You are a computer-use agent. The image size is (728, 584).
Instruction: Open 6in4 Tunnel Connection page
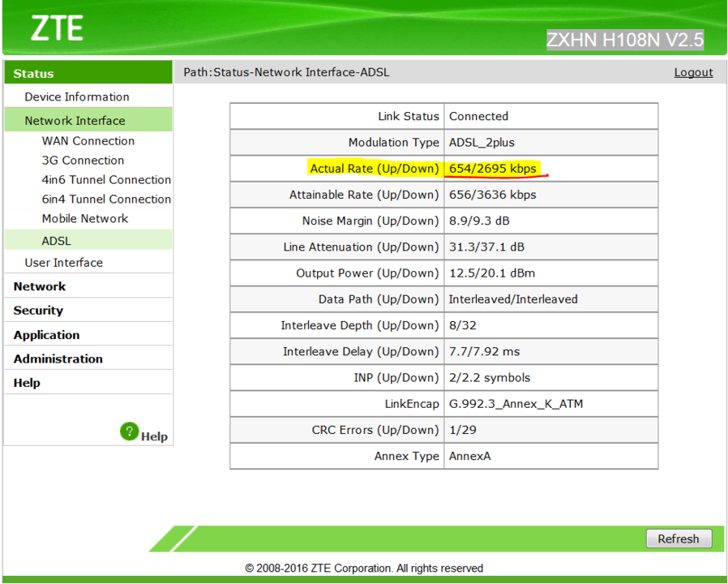pyautogui.click(x=106, y=200)
